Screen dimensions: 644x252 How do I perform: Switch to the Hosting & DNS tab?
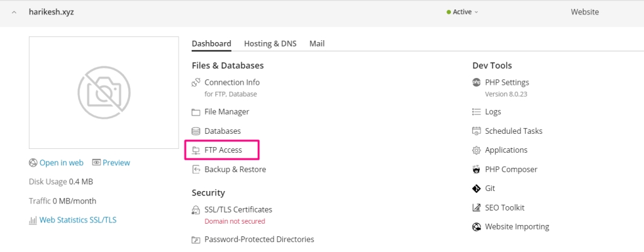click(x=270, y=44)
